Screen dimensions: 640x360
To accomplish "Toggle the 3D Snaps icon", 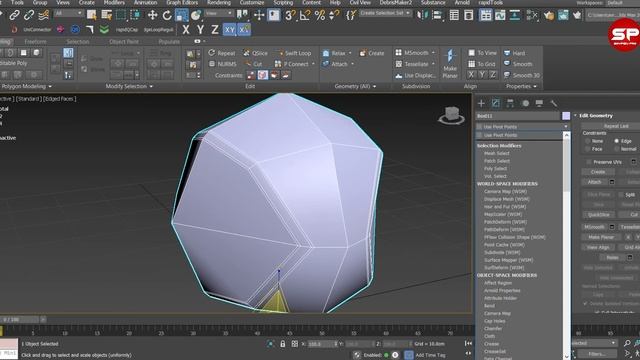I will coord(290,16).
